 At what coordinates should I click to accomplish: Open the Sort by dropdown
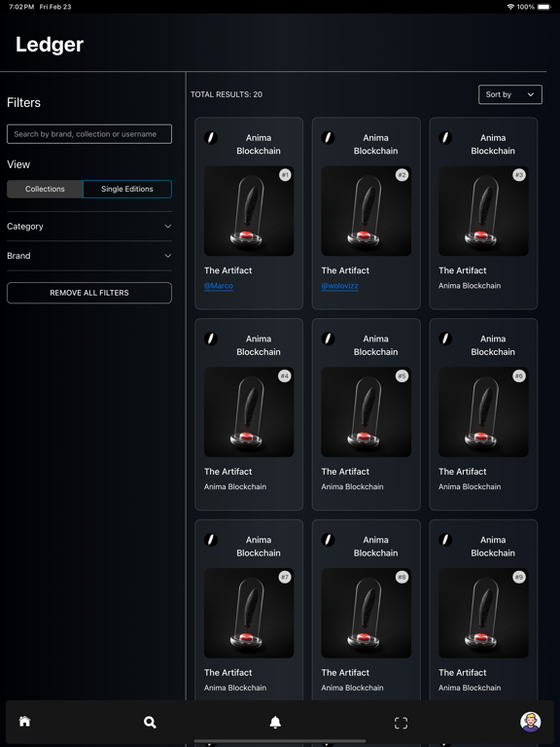tap(510, 94)
